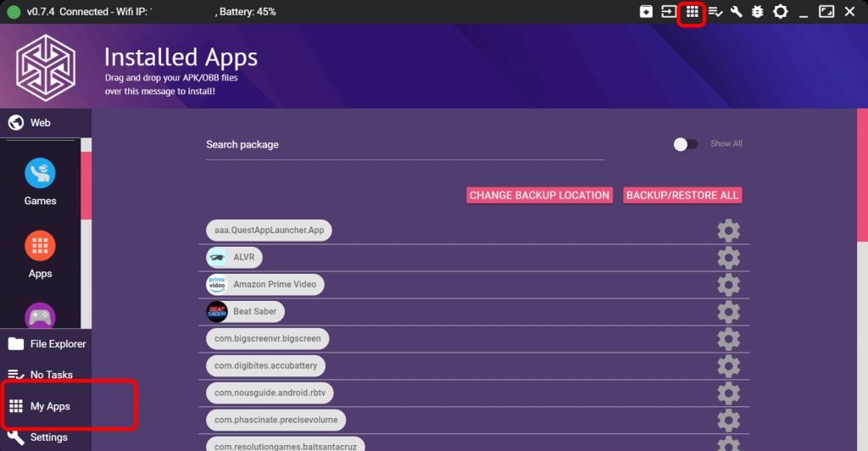Click the brightness theme icon in top bar

click(x=780, y=12)
